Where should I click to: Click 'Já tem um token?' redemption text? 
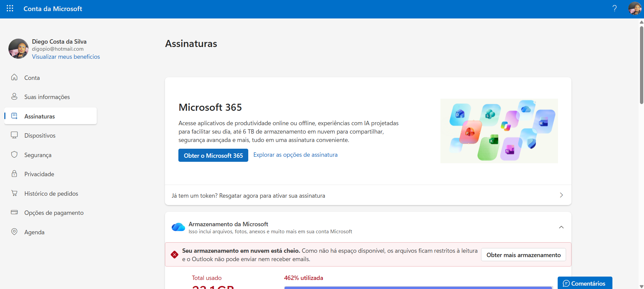click(x=248, y=196)
